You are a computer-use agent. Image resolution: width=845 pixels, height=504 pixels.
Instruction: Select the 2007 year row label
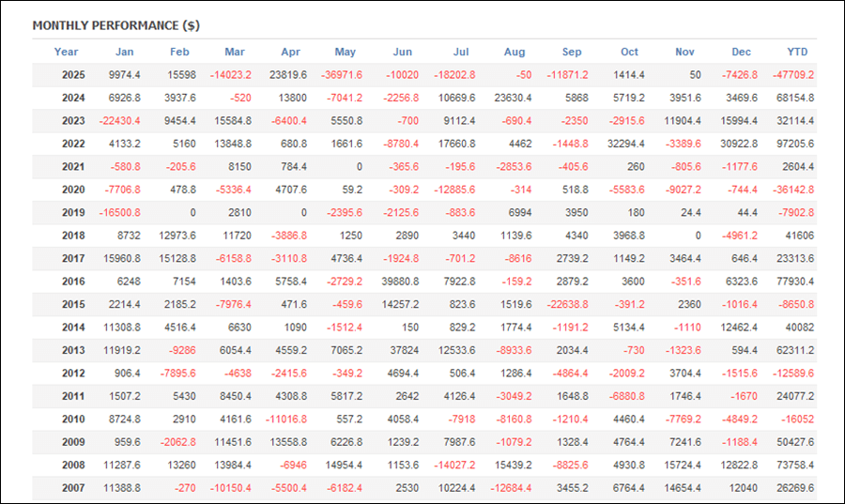tap(72, 488)
